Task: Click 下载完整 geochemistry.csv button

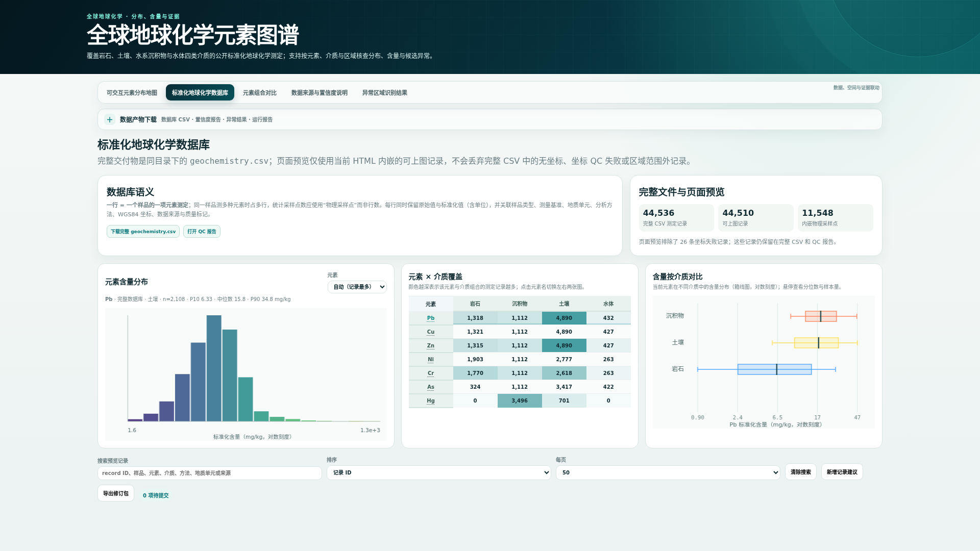Action: 143,232
